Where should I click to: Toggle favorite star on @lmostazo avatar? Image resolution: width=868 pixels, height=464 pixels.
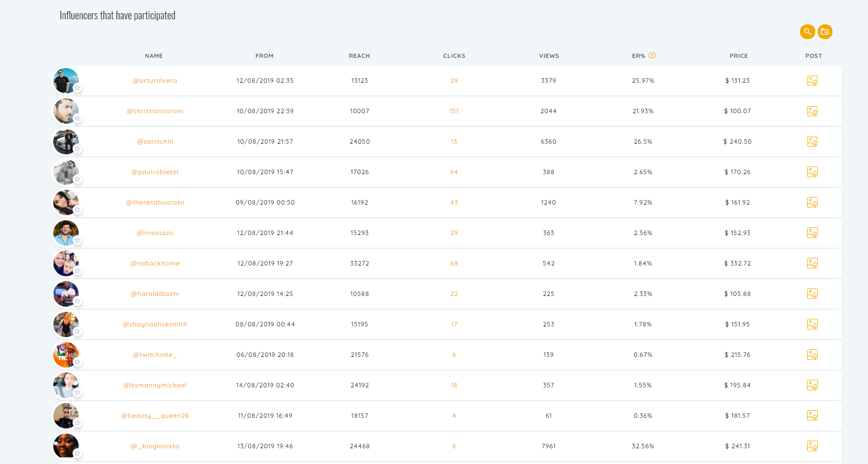77,241
